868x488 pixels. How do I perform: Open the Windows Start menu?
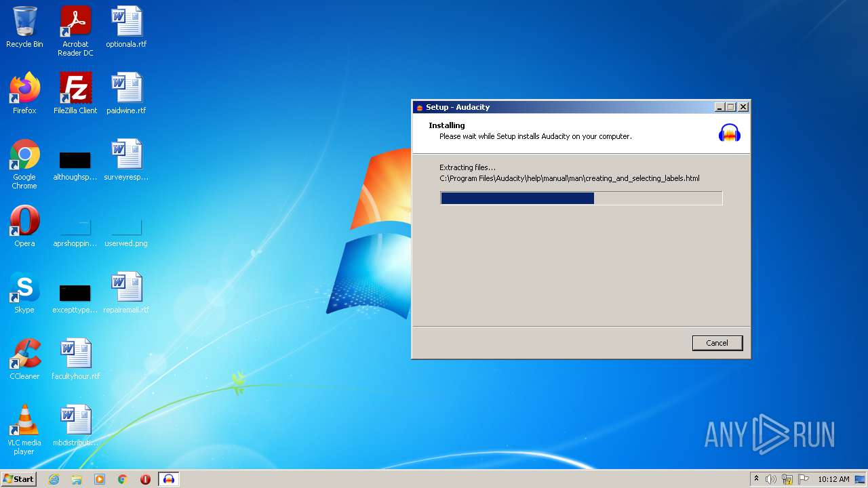point(18,479)
